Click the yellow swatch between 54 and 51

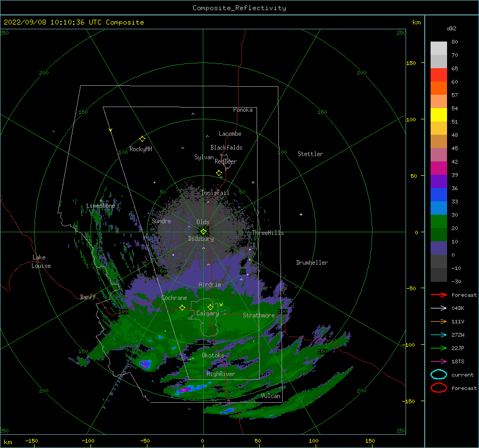(439, 115)
